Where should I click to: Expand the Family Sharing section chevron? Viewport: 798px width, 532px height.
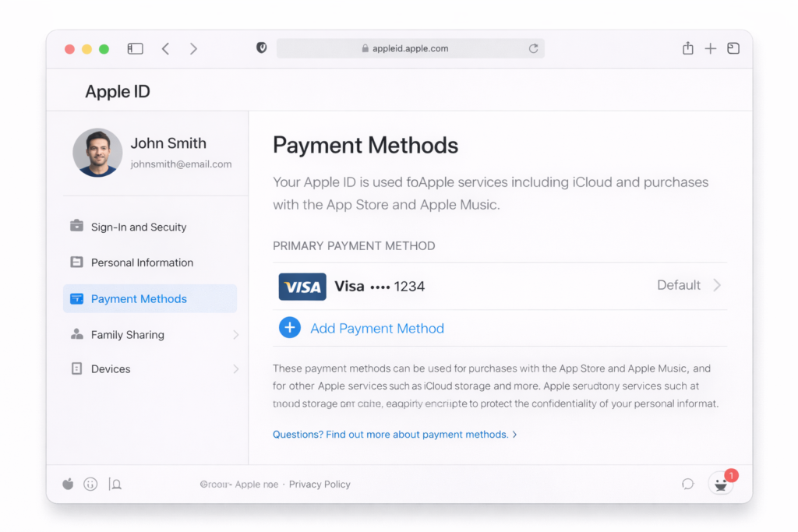click(x=236, y=334)
